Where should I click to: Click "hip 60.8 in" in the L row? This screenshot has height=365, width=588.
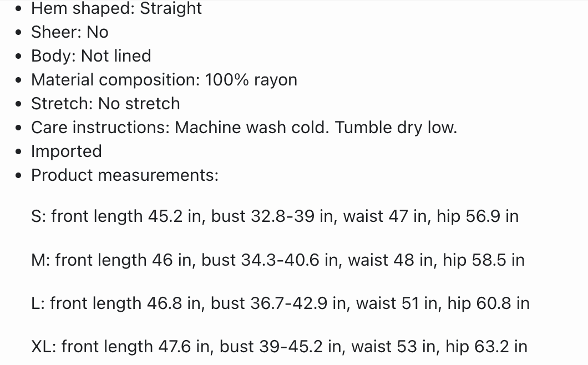click(488, 303)
